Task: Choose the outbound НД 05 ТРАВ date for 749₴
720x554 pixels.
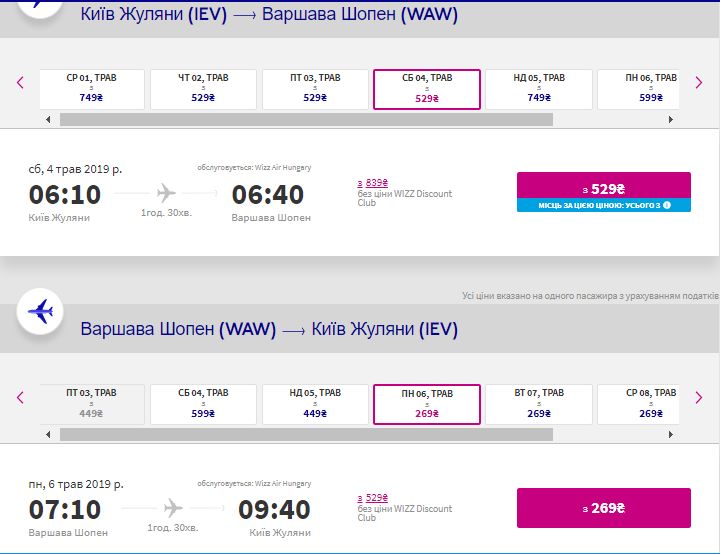Action: click(539, 88)
